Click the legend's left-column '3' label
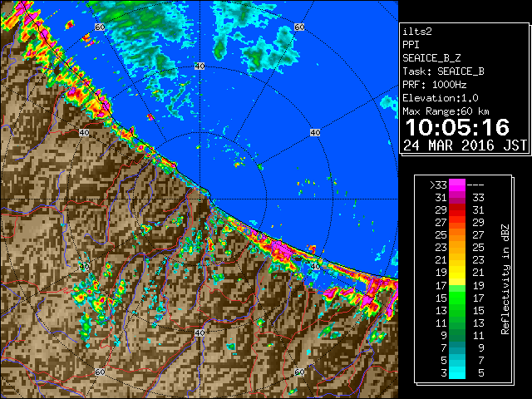The image size is (532, 399). [444, 373]
